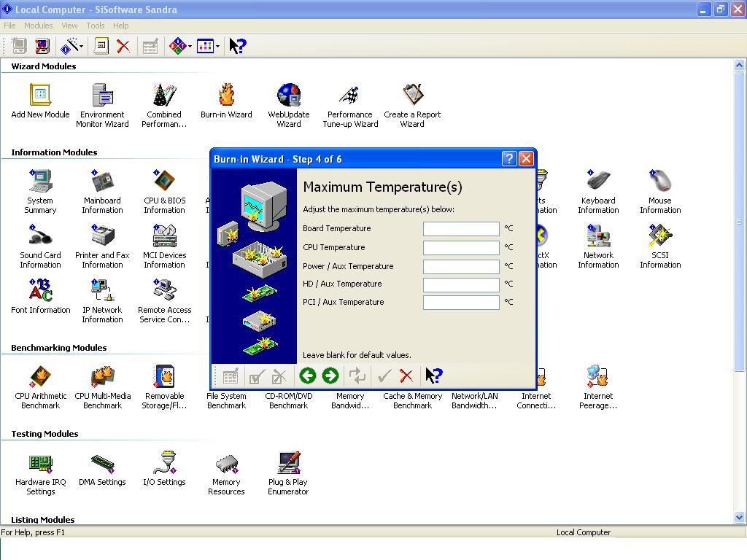
Task: Open Cache & Memory Benchmark icon
Action: pos(413,400)
